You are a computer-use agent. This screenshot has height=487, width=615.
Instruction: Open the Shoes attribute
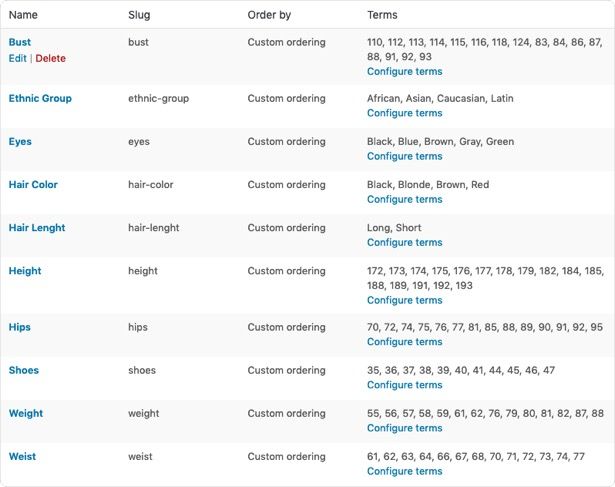24,370
